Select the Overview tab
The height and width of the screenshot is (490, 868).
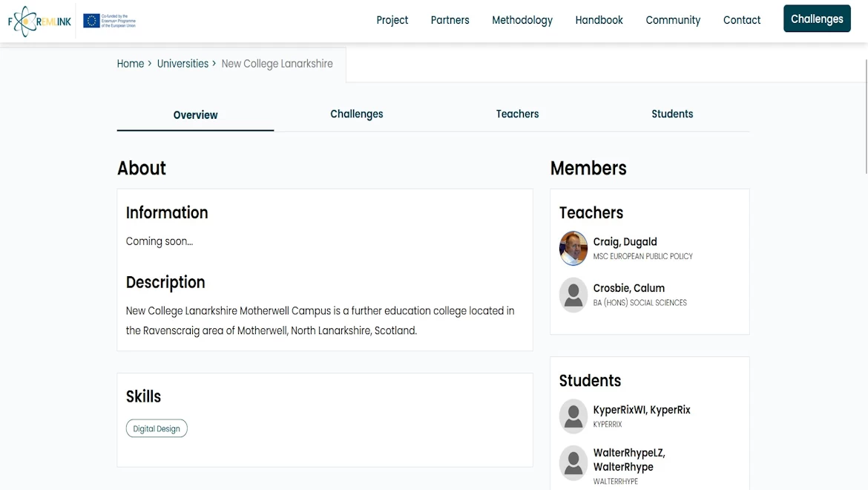click(195, 114)
